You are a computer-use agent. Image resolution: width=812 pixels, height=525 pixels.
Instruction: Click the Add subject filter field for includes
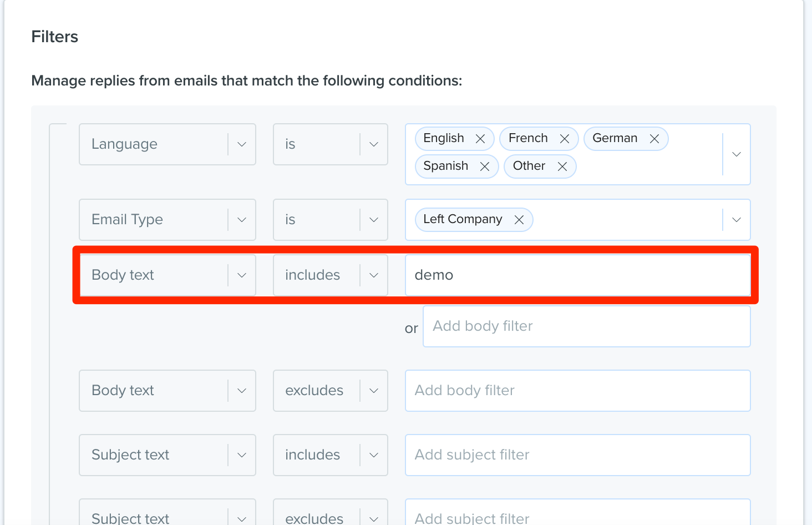pyautogui.click(x=578, y=455)
